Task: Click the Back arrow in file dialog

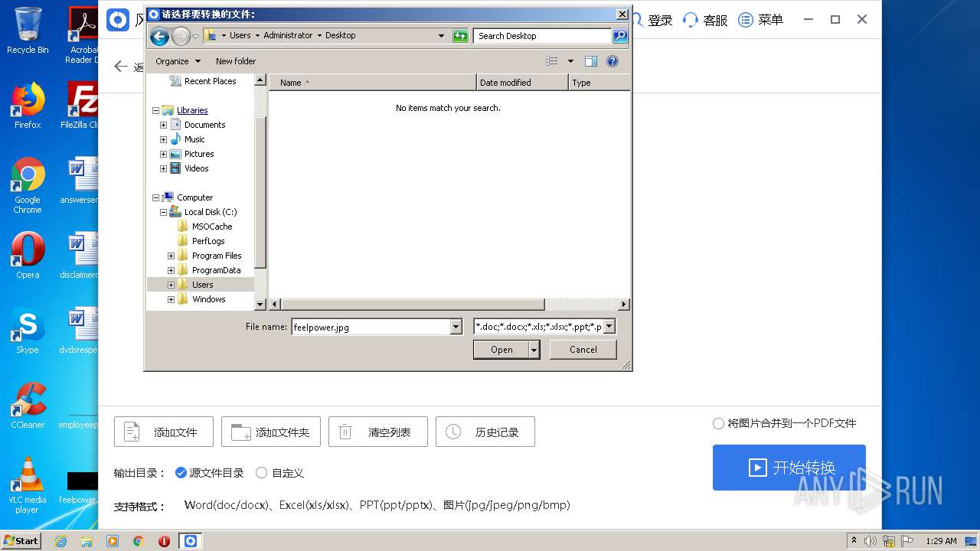Action: [x=159, y=36]
